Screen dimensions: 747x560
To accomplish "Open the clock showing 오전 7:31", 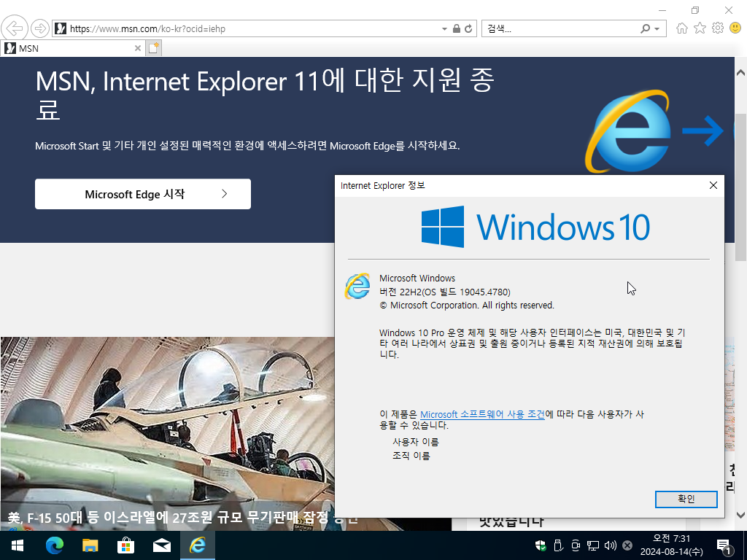I will 671,545.
